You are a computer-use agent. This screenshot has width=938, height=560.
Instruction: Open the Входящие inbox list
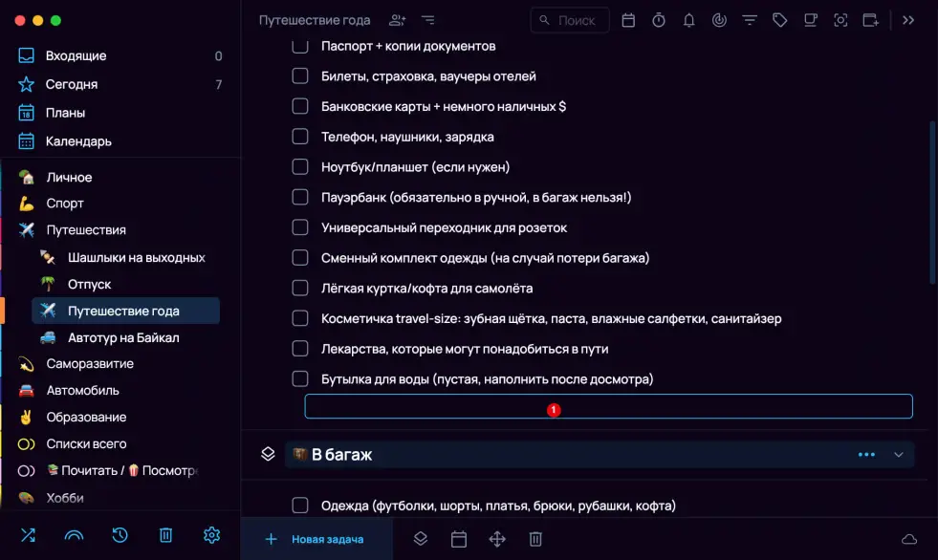pyautogui.click(x=76, y=56)
